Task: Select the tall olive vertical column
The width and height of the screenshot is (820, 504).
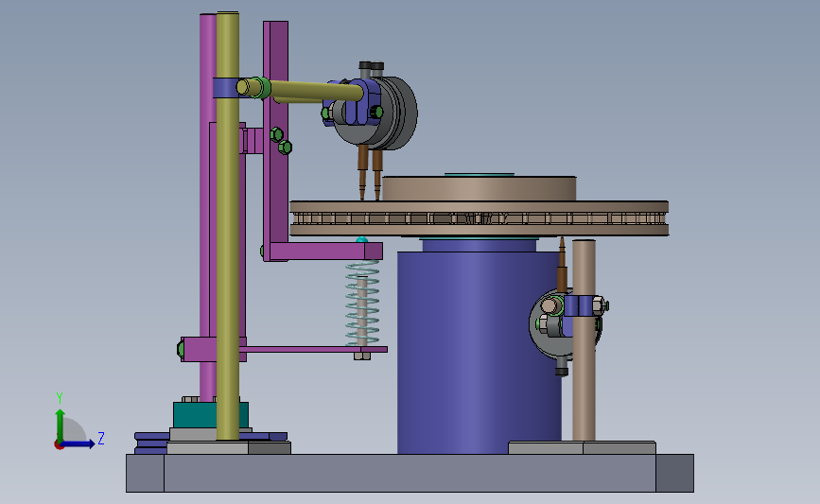Action: (x=228, y=225)
